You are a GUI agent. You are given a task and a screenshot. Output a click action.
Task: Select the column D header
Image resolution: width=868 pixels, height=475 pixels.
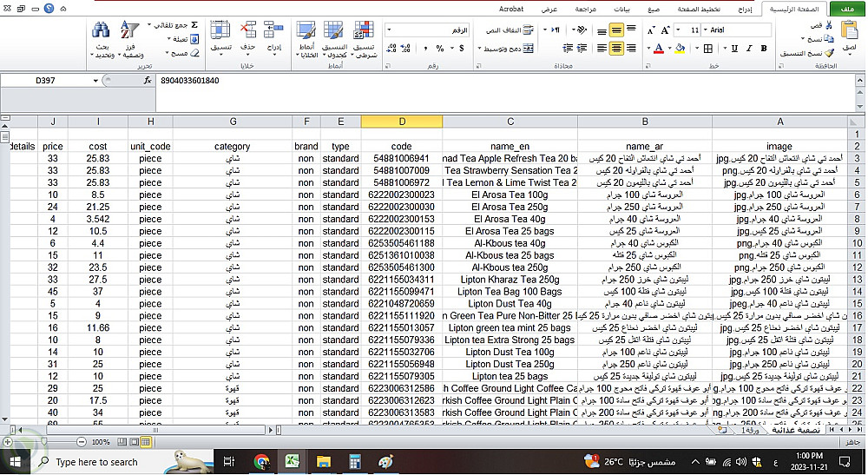pos(401,122)
